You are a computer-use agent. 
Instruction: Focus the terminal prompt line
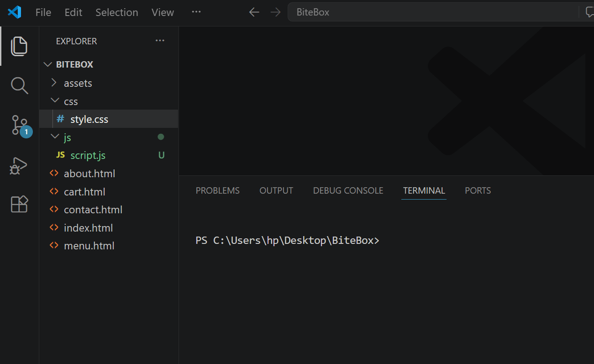287,240
